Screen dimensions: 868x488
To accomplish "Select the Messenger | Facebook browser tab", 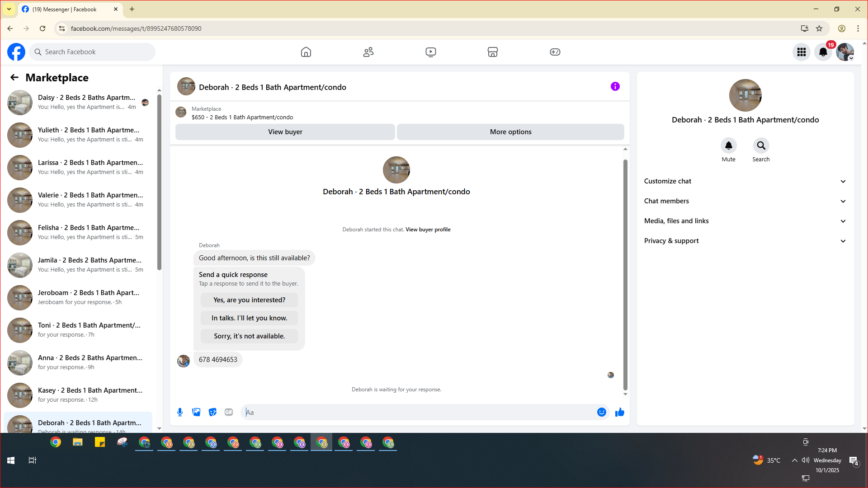I will (x=70, y=9).
